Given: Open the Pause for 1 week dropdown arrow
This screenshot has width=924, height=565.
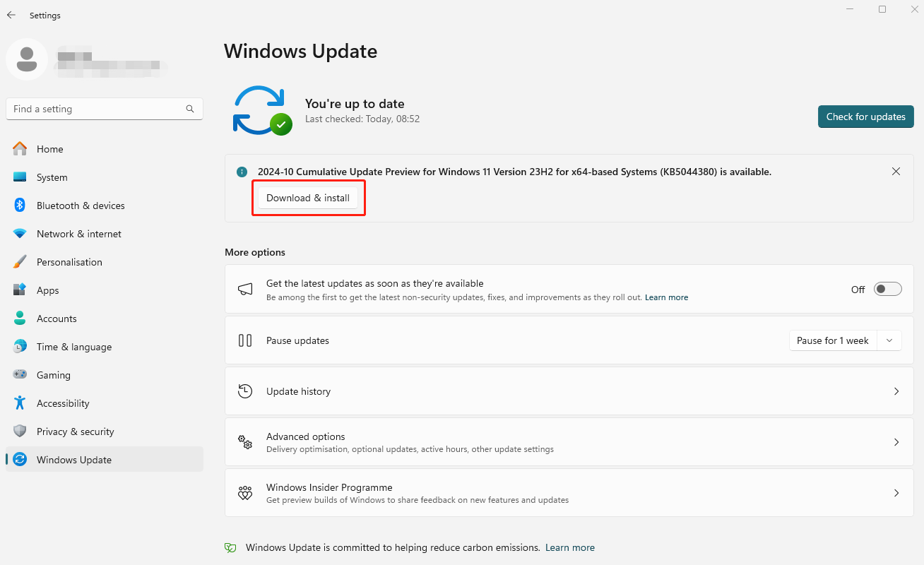Looking at the screenshot, I should click(889, 340).
